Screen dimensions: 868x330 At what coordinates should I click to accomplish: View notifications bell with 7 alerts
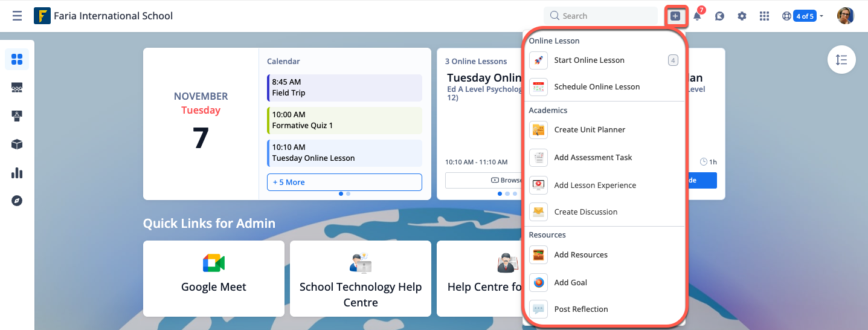pyautogui.click(x=698, y=15)
